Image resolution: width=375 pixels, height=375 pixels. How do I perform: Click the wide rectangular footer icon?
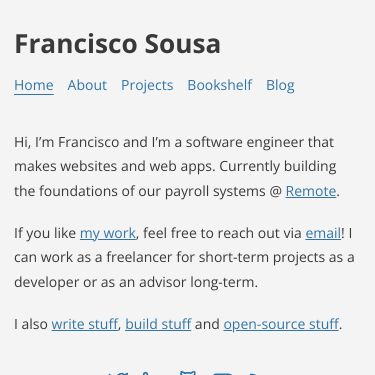[222, 374]
